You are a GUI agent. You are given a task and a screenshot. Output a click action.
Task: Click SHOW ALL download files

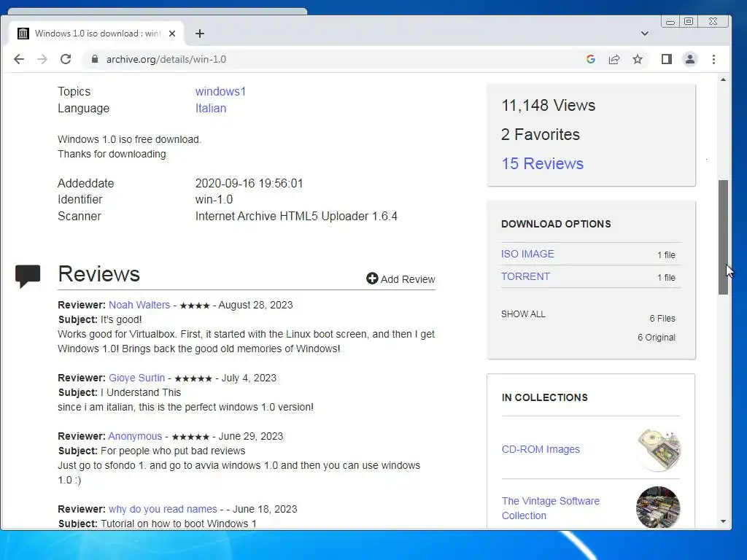coord(523,314)
